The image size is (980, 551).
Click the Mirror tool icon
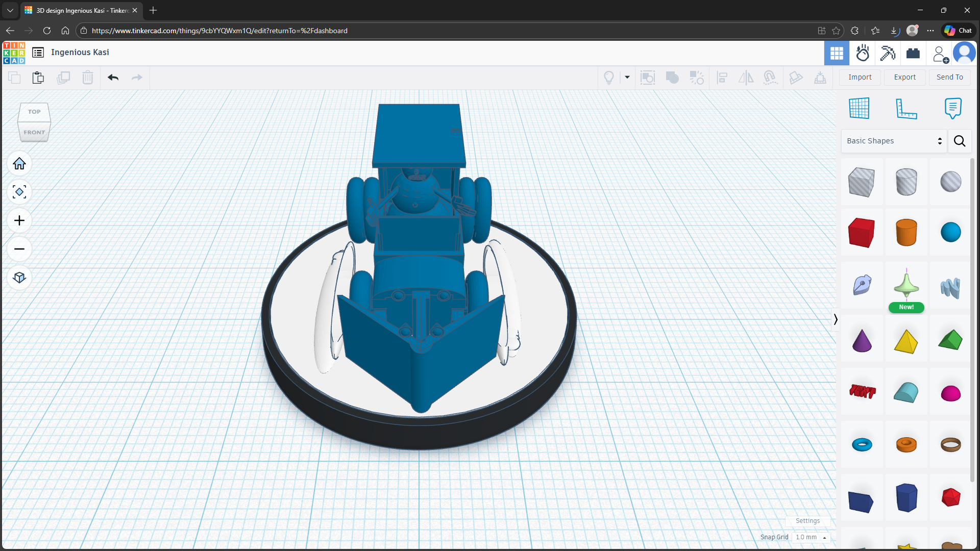pyautogui.click(x=746, y=78)
